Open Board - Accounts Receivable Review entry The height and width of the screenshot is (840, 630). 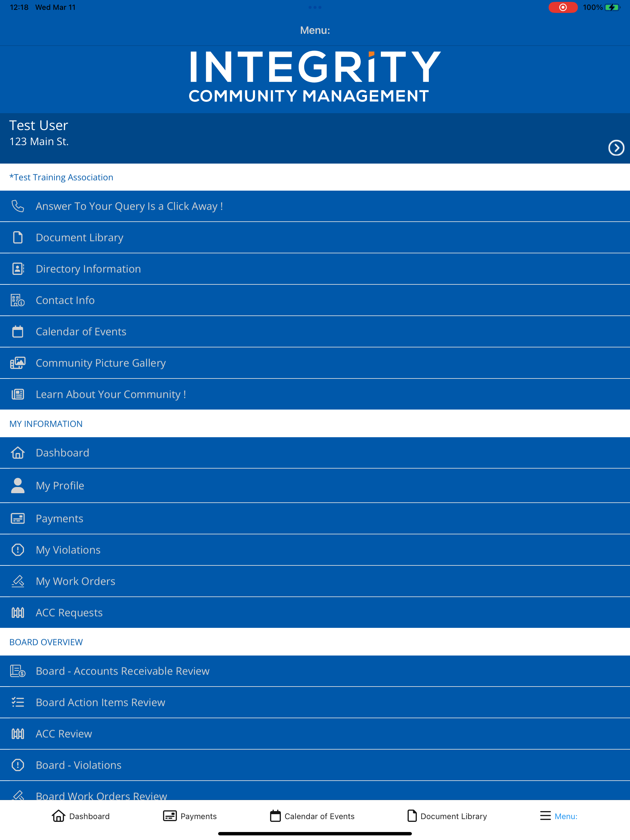[x=315, y=671]
